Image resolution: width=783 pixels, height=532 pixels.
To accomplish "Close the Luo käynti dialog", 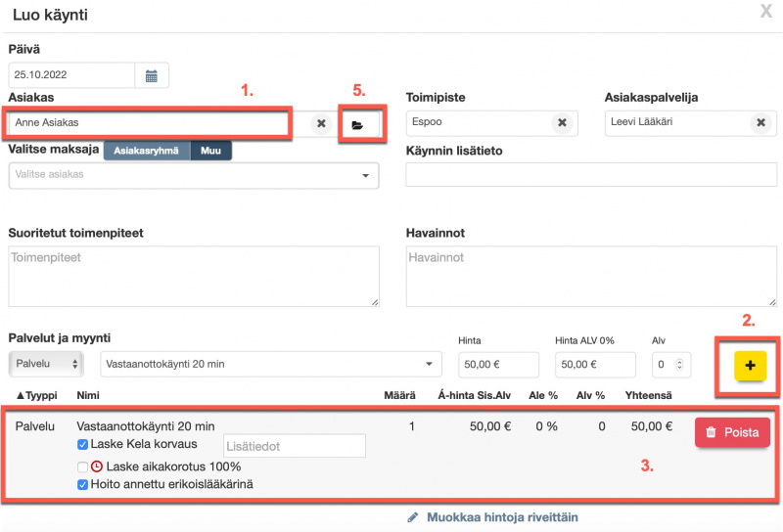I will click(765, 12).
